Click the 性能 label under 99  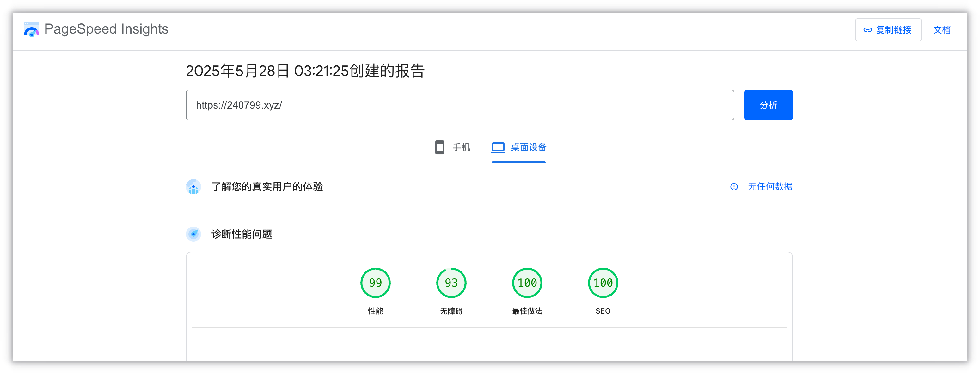(x=375, y=311)
